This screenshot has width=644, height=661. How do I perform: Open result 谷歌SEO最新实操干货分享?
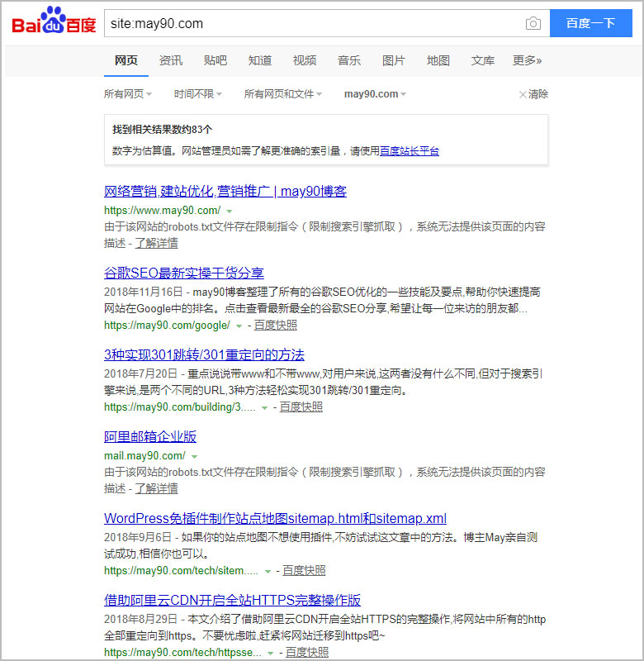[x=184, y=273]
